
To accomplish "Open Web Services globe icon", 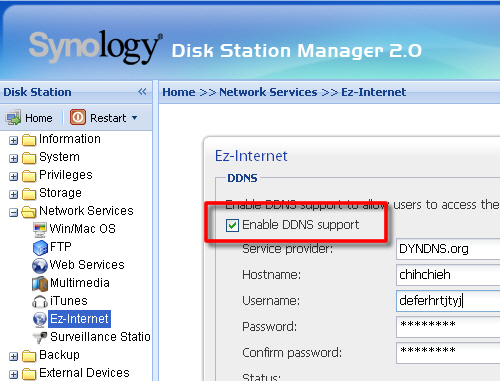I will pyautogui.click(x=40, y=265).
